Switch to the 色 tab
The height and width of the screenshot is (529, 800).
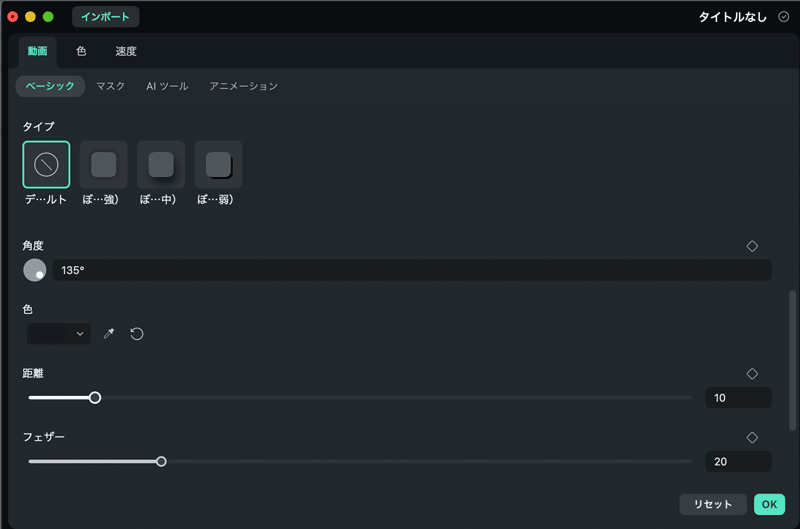tap(81, 51)
